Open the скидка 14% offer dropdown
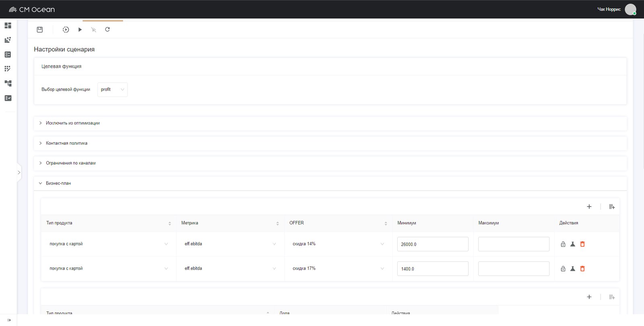The width and height of the screenshot is (644, 326). pyautogui.click(x=339, y=244)
